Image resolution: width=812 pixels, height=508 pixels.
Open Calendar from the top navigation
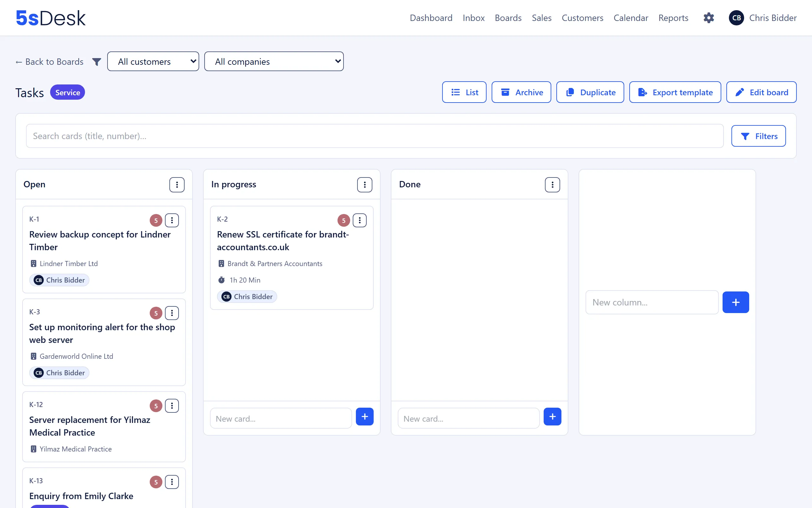click(x=631, y=18)
